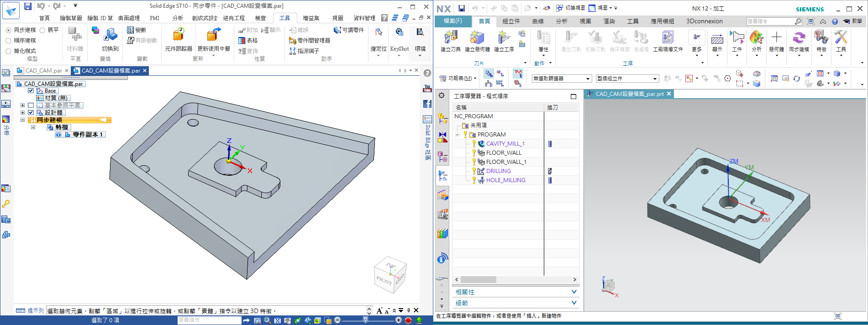
Task: Uncheck the 設計體 checkbox
Action: (31, 113)
